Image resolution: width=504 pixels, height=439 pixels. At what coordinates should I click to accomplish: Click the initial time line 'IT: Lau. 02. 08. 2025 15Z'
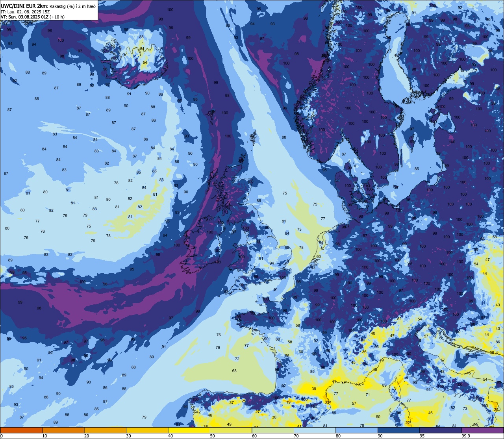tap(25, 12)
